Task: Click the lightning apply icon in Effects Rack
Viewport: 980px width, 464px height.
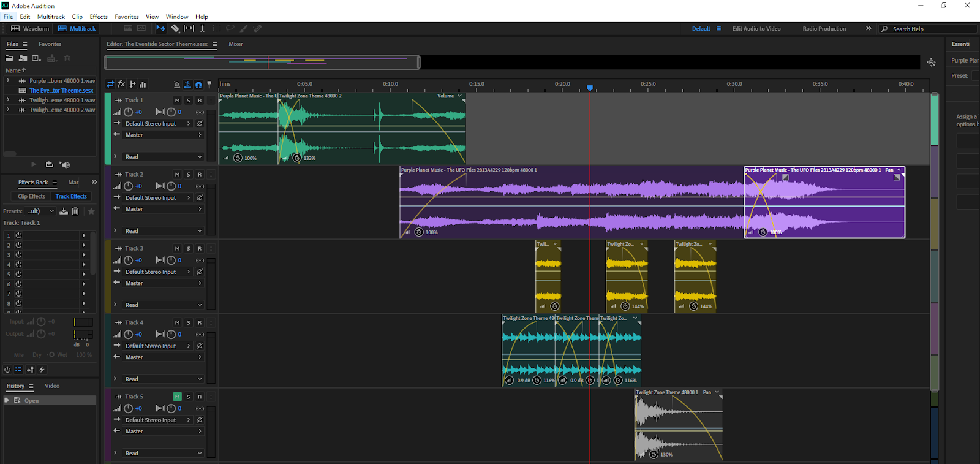Action: click(42, 370)
